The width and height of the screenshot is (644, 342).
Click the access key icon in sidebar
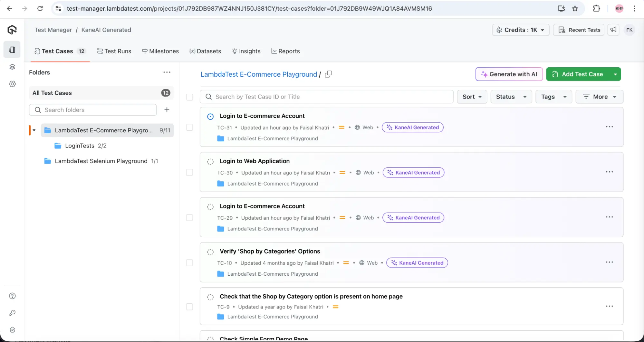(x=12, y=313)
